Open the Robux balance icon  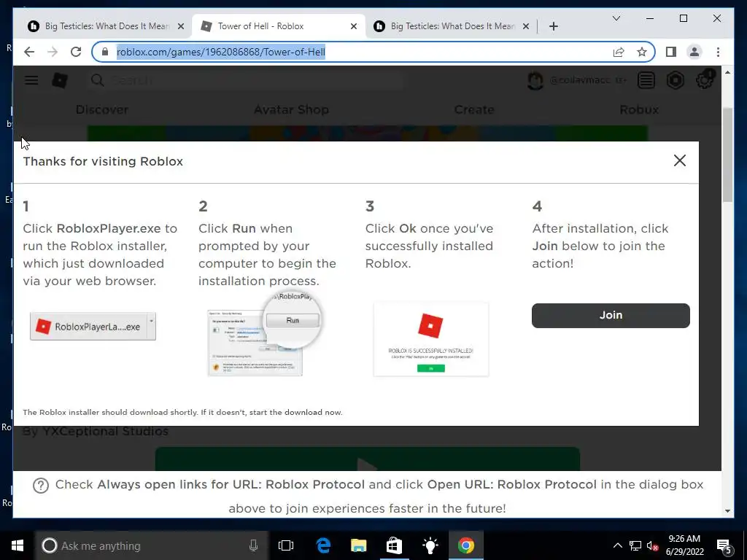point(675,80)
